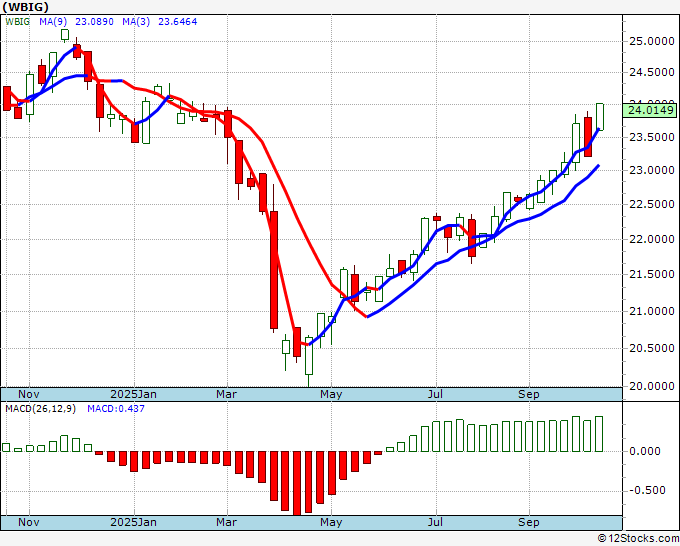Click the (WBIG) chart title
Screen dimensions: 680x546
[26, 7]
